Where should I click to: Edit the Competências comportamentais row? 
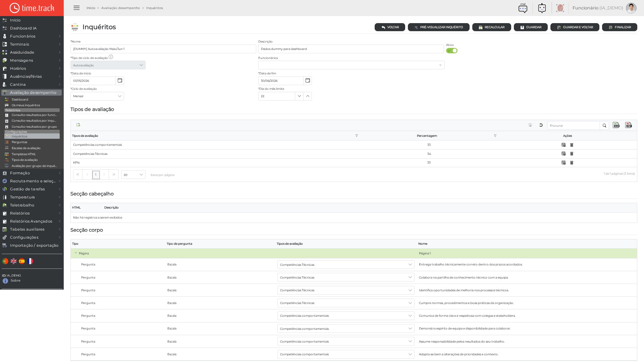pyautogui.click(x=563, y=145)
